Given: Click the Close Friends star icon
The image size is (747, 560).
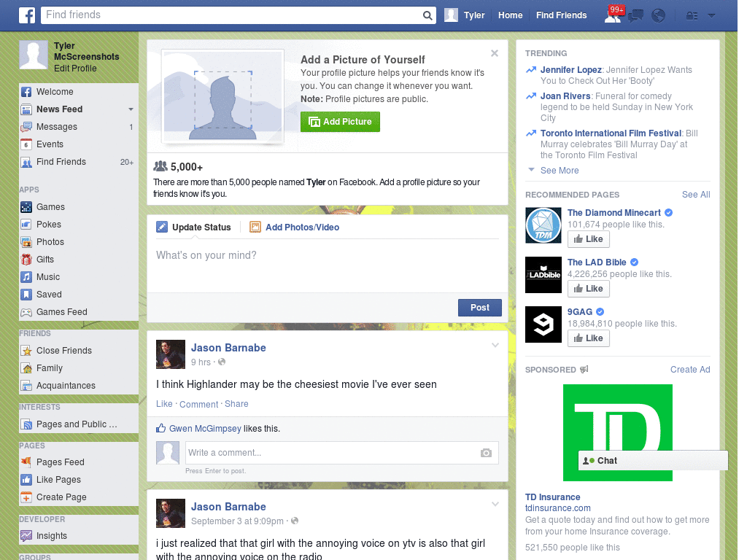Looking at the screenshot, I should coord(26,351).
